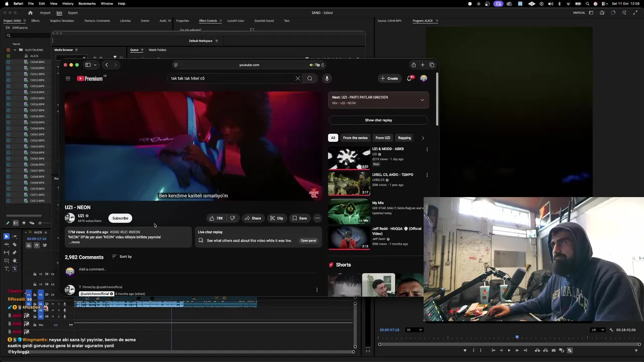The width and height of the screenshot is (644, 362).
Task: Open Program monitor wrench settings
Action: (611, 330)
